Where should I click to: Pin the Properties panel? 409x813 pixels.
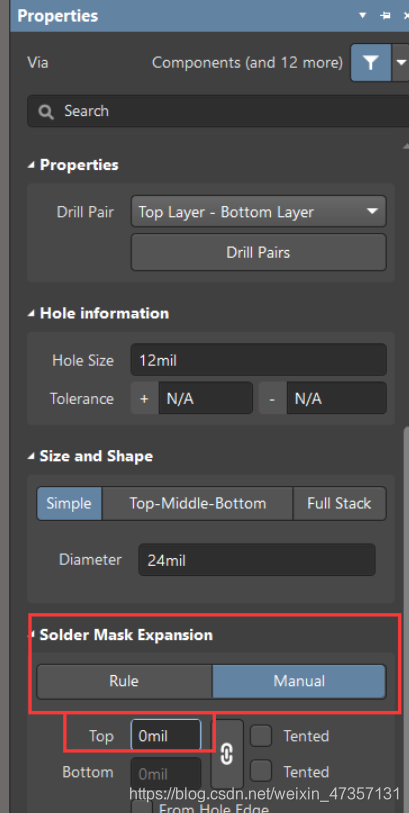[385, 16]
